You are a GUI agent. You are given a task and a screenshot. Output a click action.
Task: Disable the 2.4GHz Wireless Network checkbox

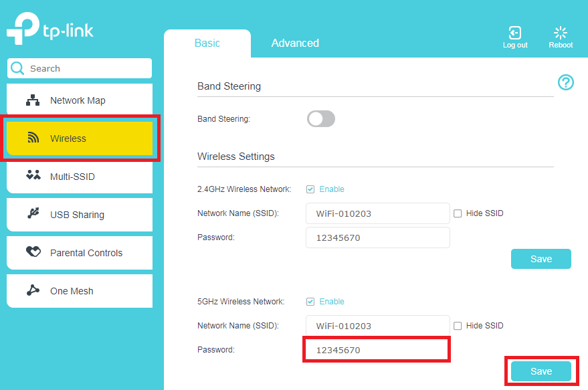coord(310,189)
